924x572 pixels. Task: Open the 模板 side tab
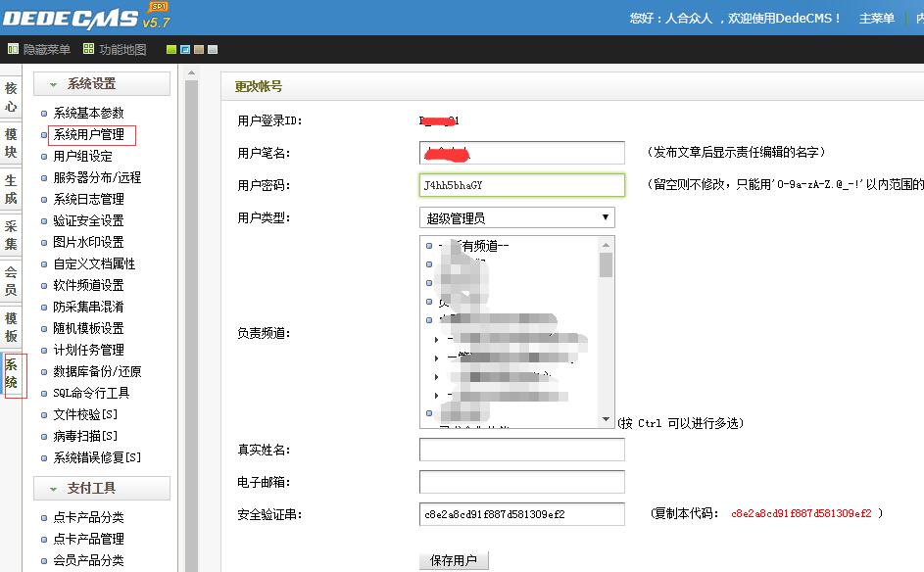coord(11,327)
